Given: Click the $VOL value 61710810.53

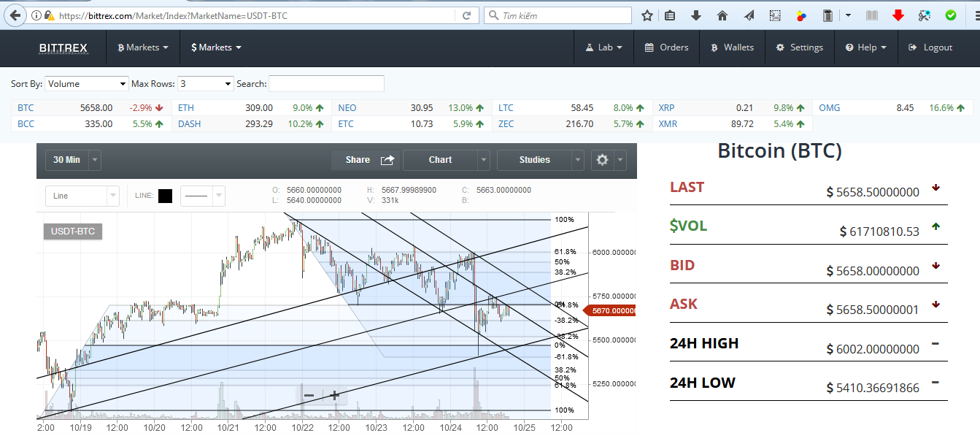Looking at the screenshot, I should (879, 231).
